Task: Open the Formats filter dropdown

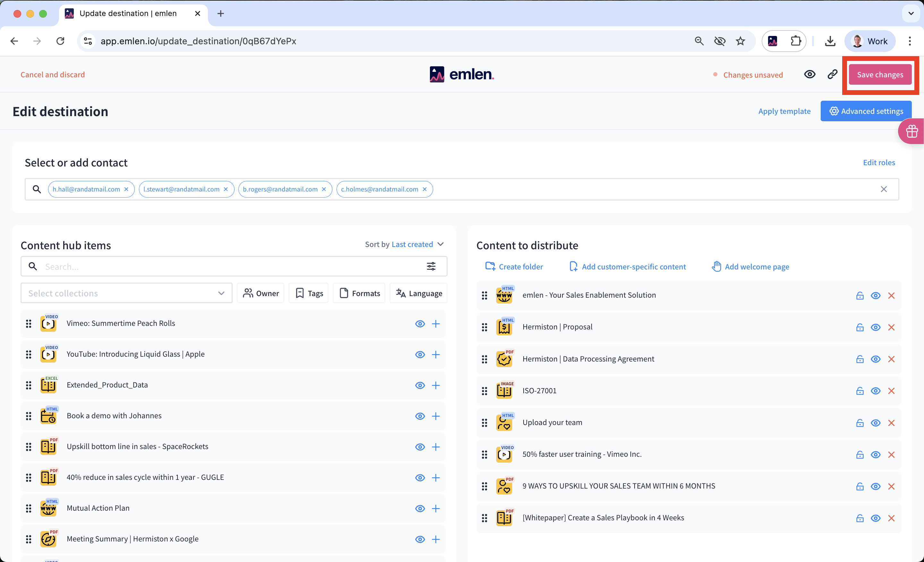Action: 359,293
